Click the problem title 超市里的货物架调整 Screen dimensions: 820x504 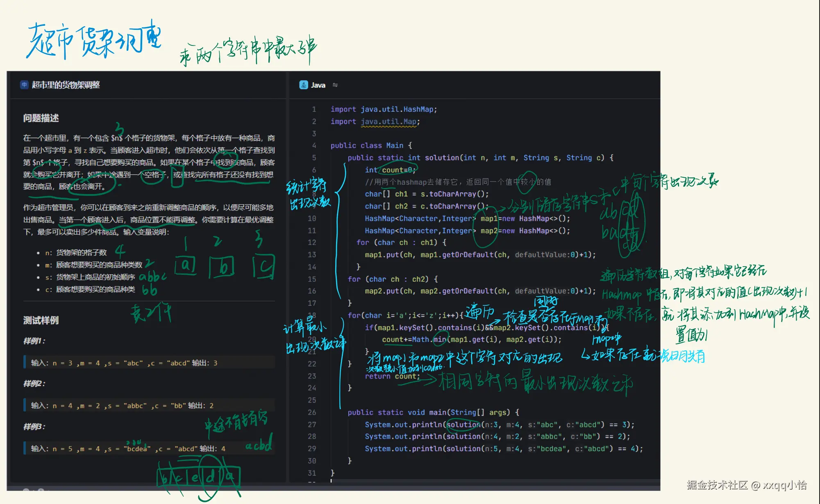(66, 85)
